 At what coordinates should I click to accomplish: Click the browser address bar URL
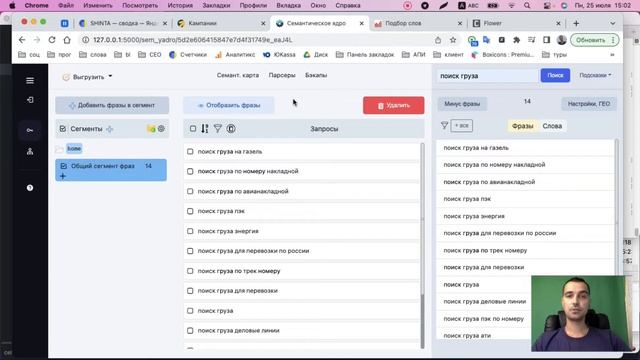(x=192, y=40)
